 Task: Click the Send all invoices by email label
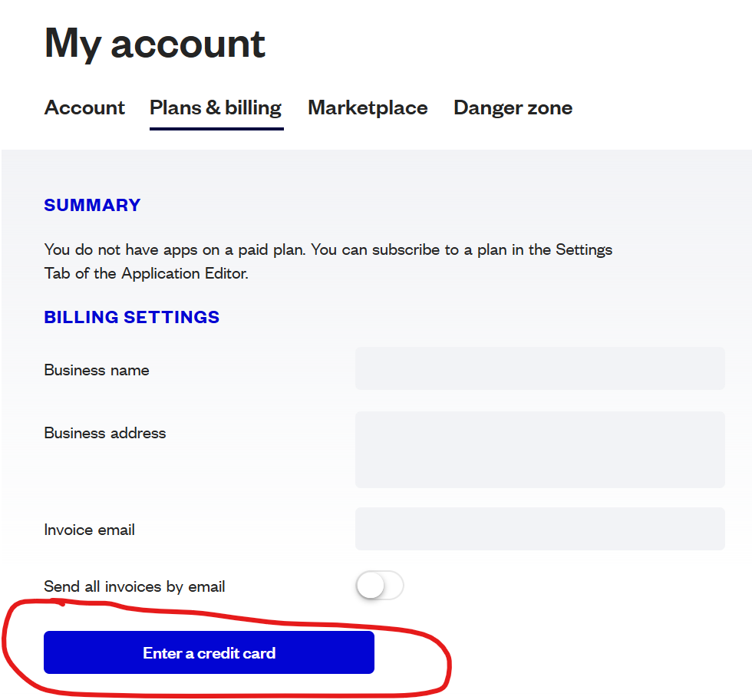coord(134,586)
